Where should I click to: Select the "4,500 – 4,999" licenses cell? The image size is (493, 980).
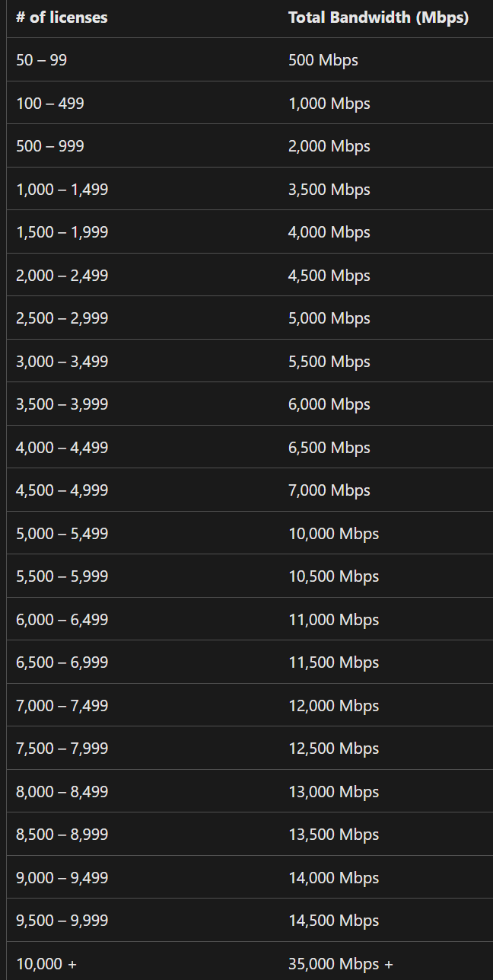pos(62,490)
